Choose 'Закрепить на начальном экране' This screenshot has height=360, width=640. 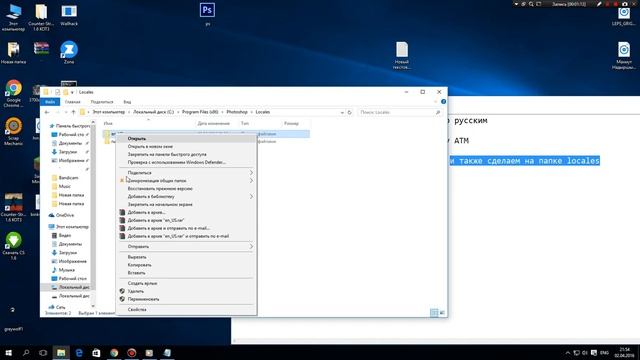187,204
